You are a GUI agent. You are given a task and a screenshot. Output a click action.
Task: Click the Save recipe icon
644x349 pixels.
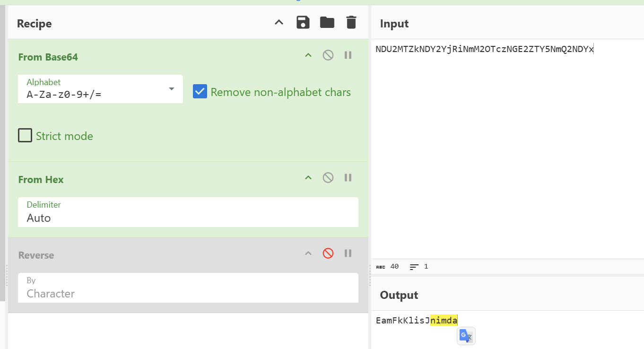[303, 22]
